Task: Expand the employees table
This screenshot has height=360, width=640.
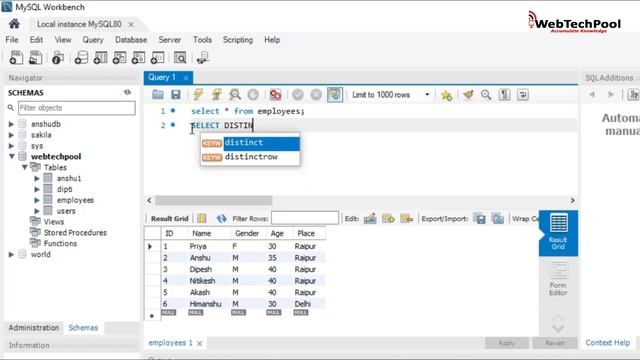Action: (37, 200)
